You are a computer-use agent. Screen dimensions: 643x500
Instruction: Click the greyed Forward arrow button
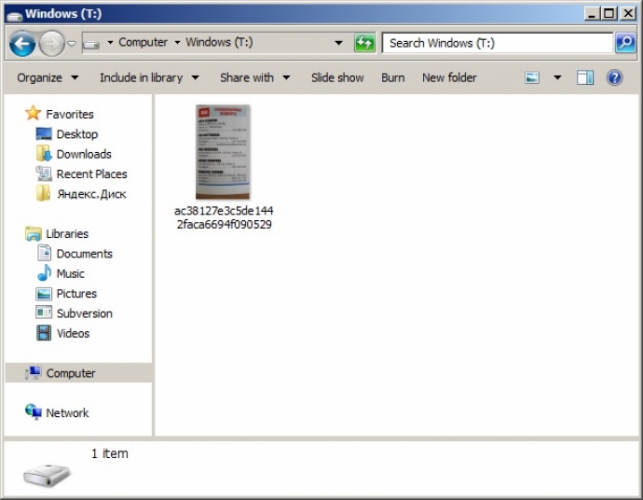[x=52, y=43]
